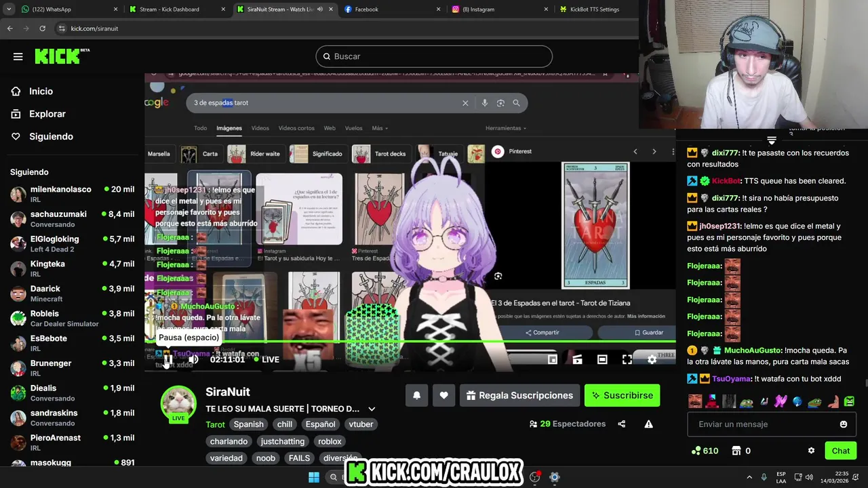Open EsBebote channel in following list
This screenshot has width=868, height=488.
click(x=72, y=343)
